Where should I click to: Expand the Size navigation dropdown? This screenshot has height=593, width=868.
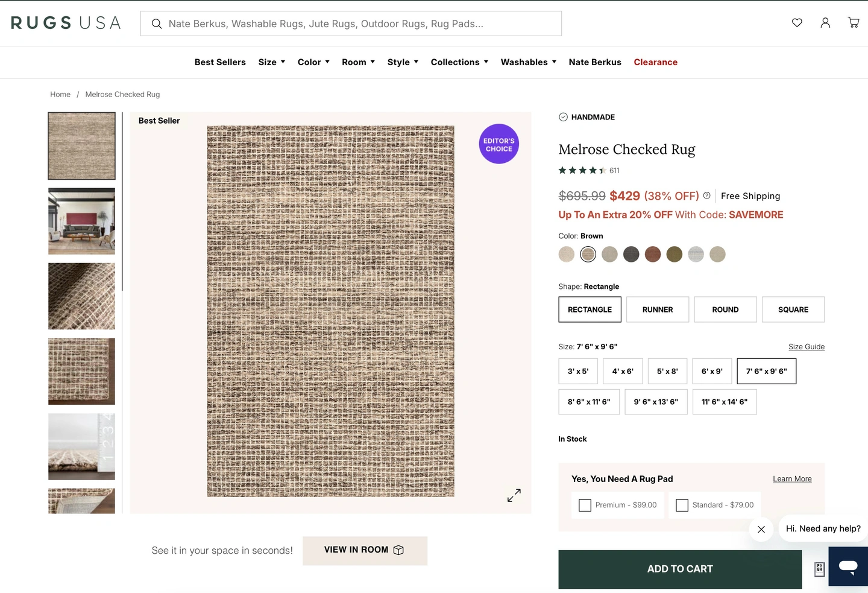point(272,62)
